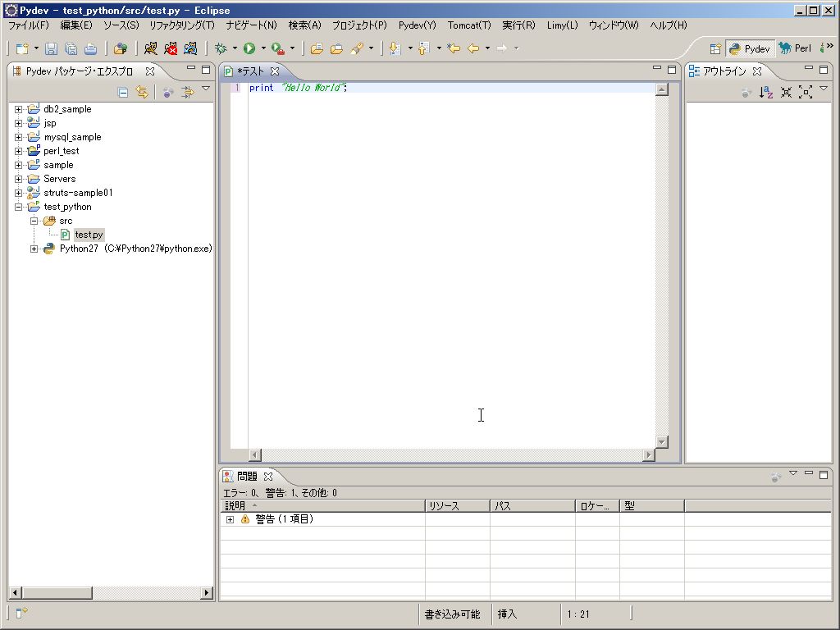Open the Debug dropdown arrow
The height and width of the screenshot is (630, 840).
(x=235, y=48)
